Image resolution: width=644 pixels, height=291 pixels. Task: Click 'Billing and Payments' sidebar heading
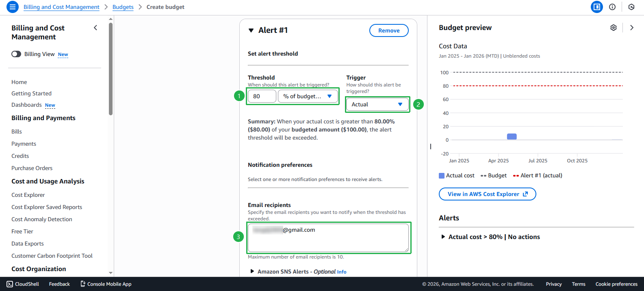43,118
